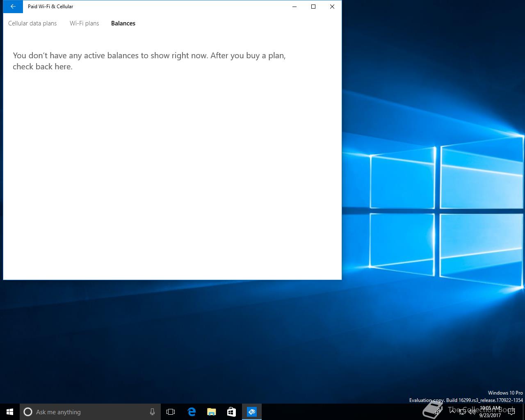The image size is (525, 420).
Task: Show hidden system tray icons
Action: coord(452,412)
